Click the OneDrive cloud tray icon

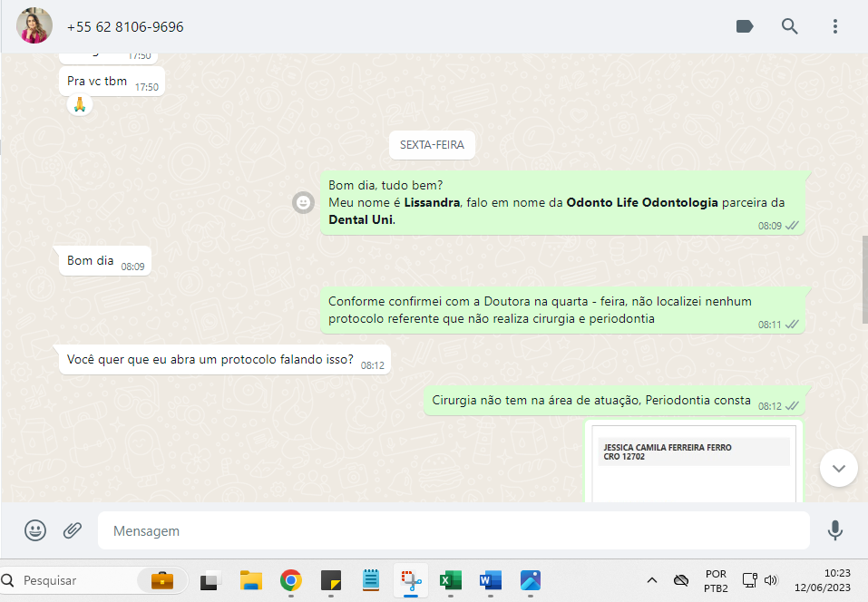click(681, 580)
